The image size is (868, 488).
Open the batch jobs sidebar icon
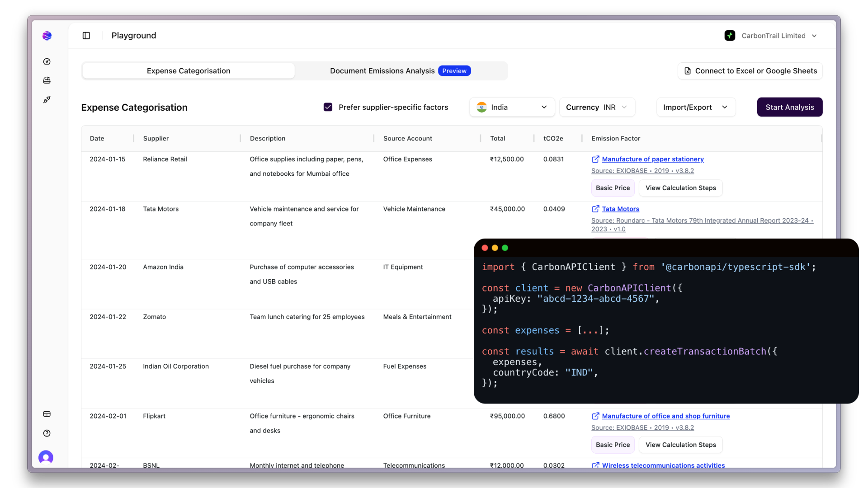pyautogui.click(x=47, y=80)
